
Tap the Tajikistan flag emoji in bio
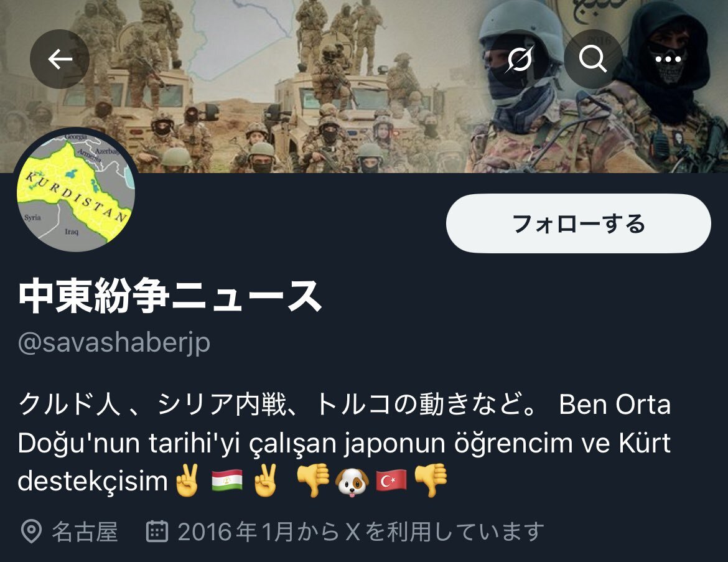[x=227, y=480]
